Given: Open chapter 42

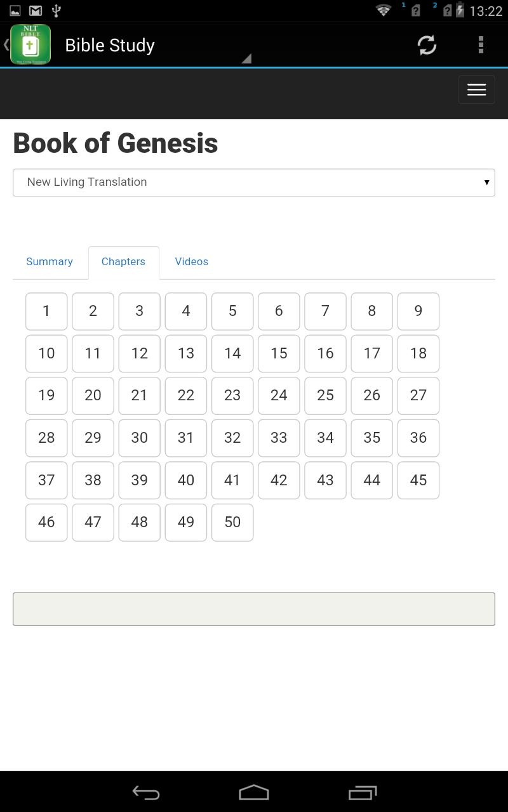Looking at the screenshot, I should pyautogui.click(x=279, y=480).
